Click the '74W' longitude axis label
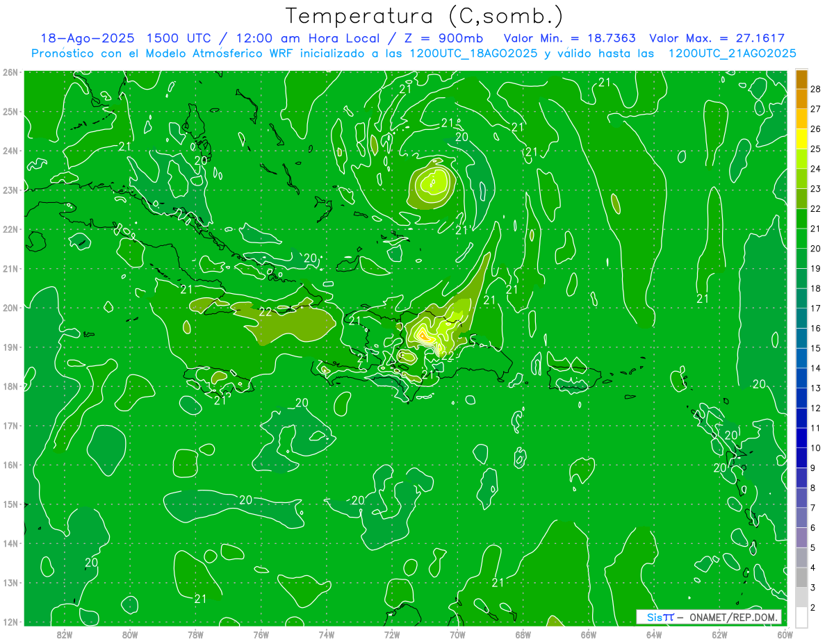This screenshot has height=644, width=834. 327,634
